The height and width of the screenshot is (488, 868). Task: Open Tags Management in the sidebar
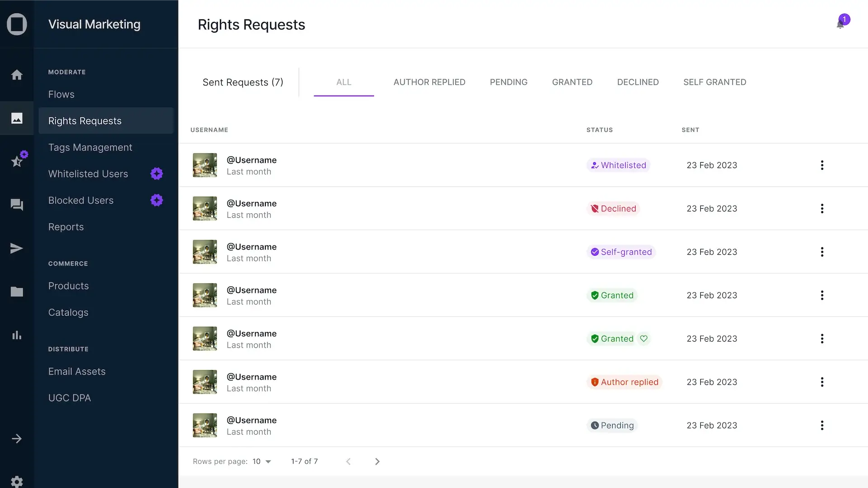click(x=90, y=148)
